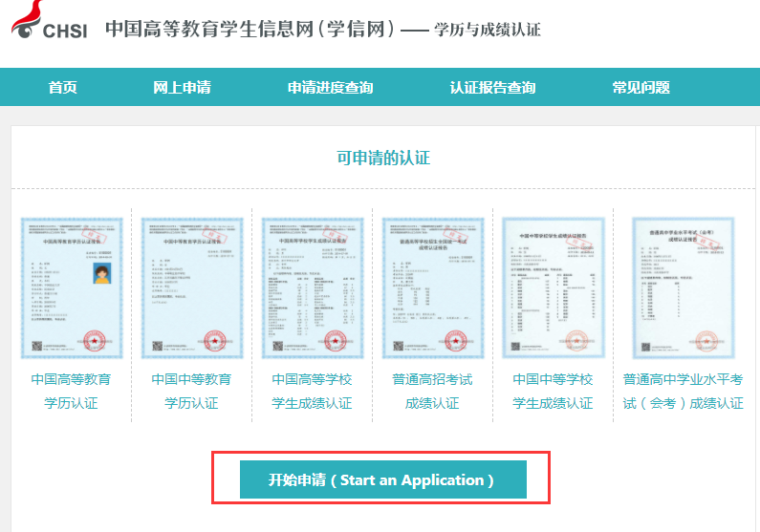The image size is (760, 532).
Task: Open 常见问题 in the navigation bar
Action: [x=641, y=88]
